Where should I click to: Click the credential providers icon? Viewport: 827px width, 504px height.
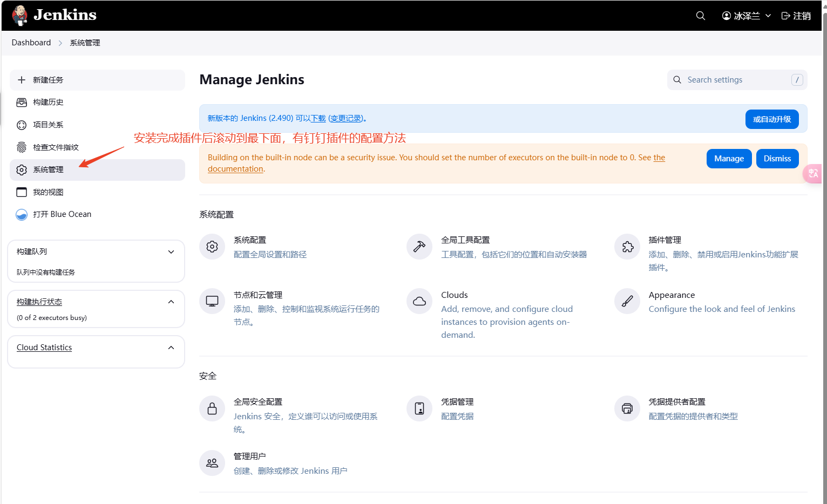pos(627,408)
